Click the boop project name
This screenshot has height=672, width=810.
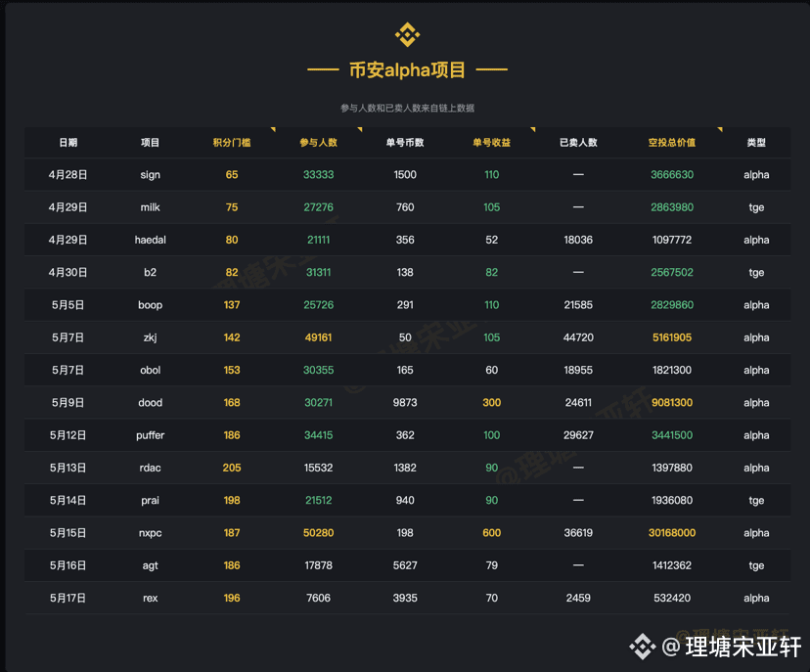[x=151, y=305]
